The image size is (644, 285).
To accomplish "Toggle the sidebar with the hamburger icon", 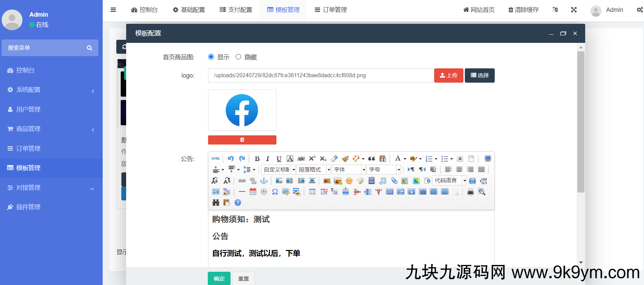I will [113, 10].
